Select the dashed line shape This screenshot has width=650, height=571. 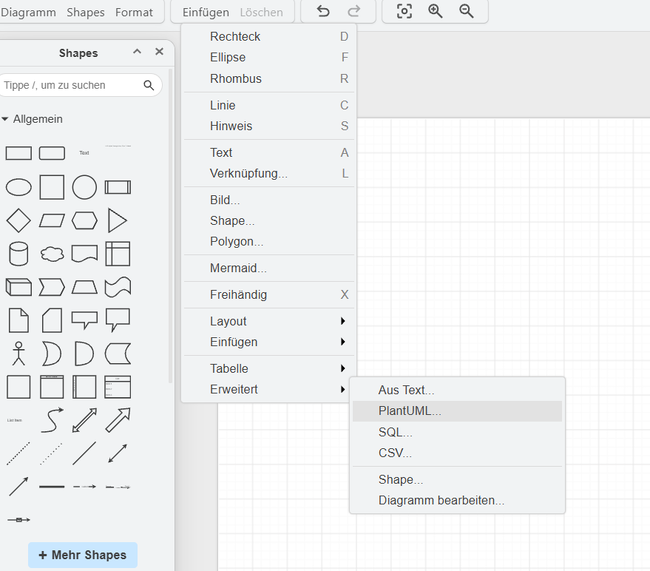(19, 453)
